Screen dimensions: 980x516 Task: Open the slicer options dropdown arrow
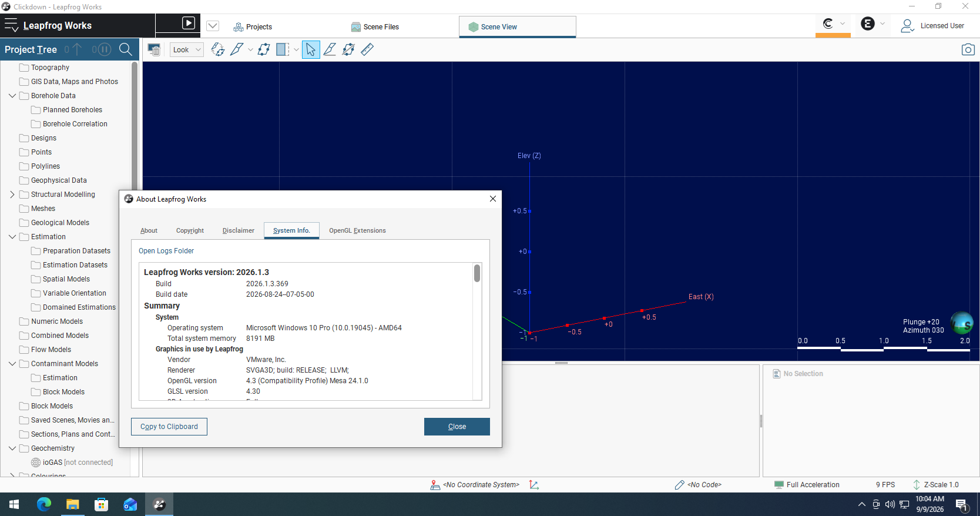pos(296,50)
